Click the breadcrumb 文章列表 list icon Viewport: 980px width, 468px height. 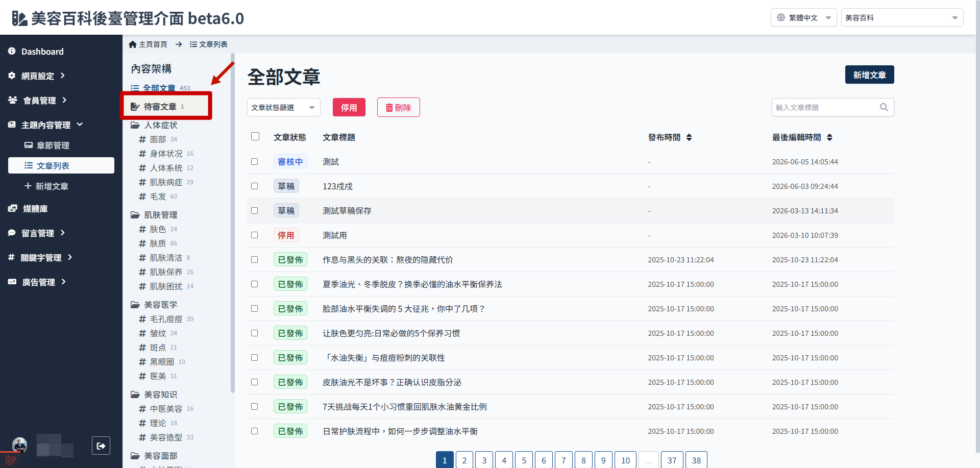[x=193, y=44]
